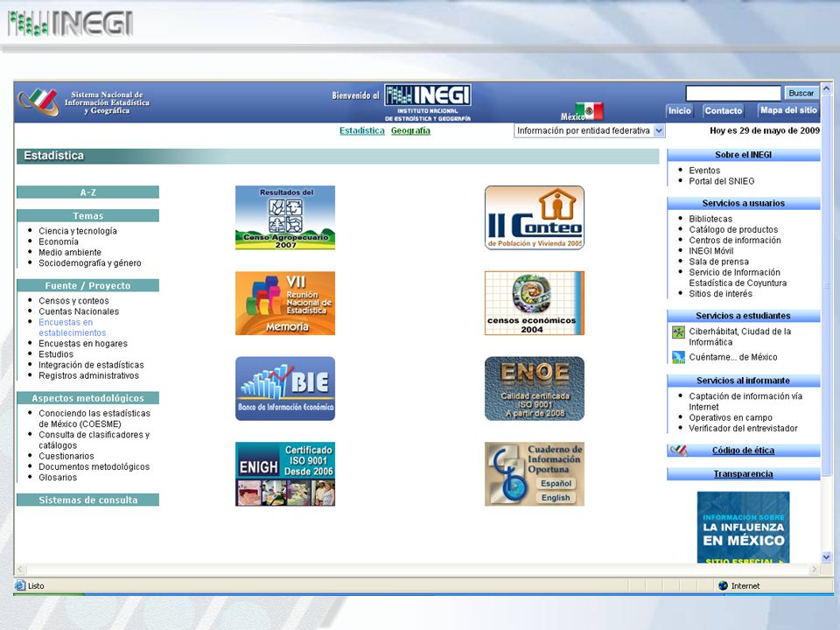This screenshot has height=630, width=840.
Task: Click the vertical scrollbar up arrow
Action: 826,87
